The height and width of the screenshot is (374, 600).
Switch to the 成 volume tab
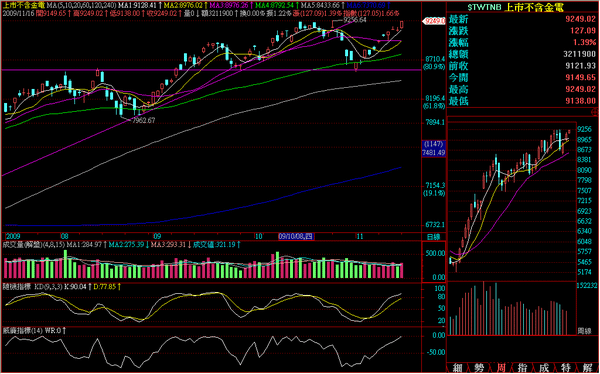click(544, 368)
